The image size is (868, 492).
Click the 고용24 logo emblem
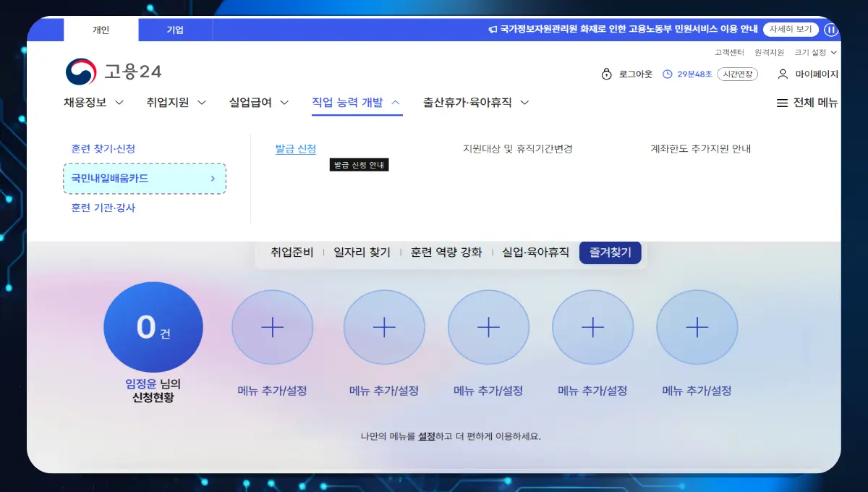pyautogui.click(x=81, y=72)
